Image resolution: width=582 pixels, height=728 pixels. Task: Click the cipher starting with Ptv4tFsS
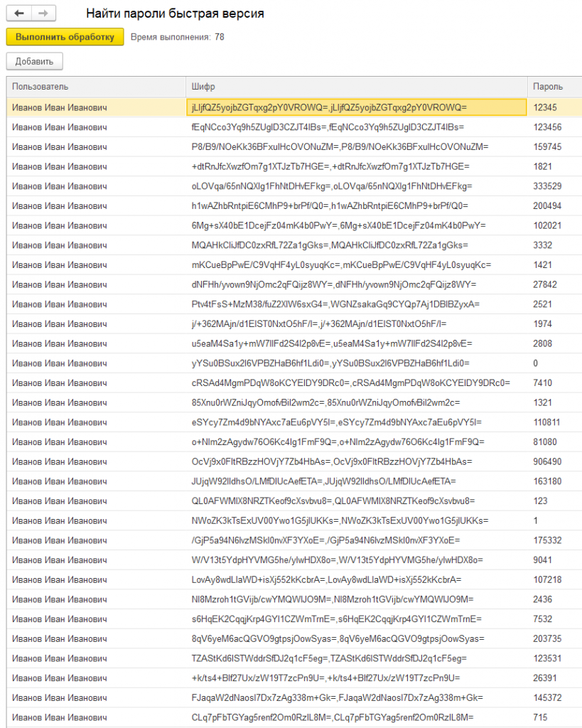[335, 304]
